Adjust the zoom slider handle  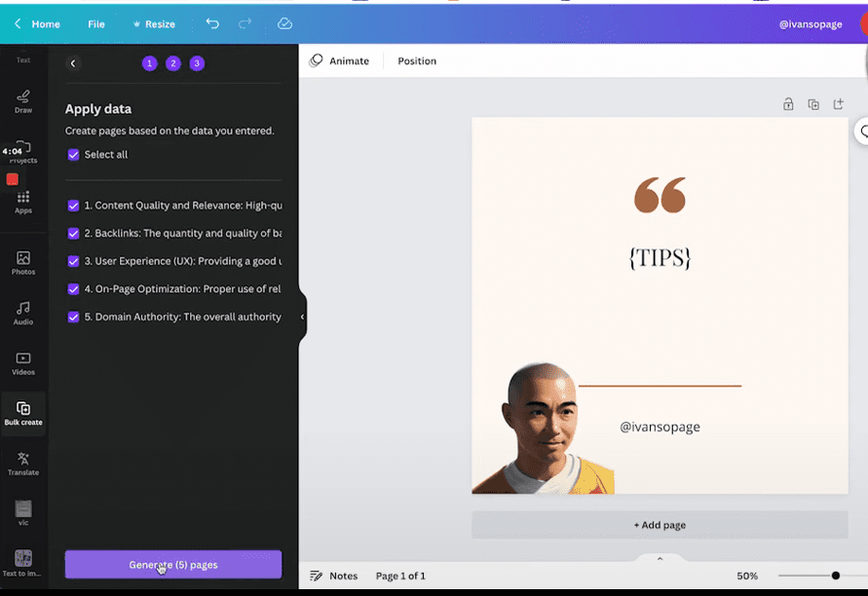(835, 576)
